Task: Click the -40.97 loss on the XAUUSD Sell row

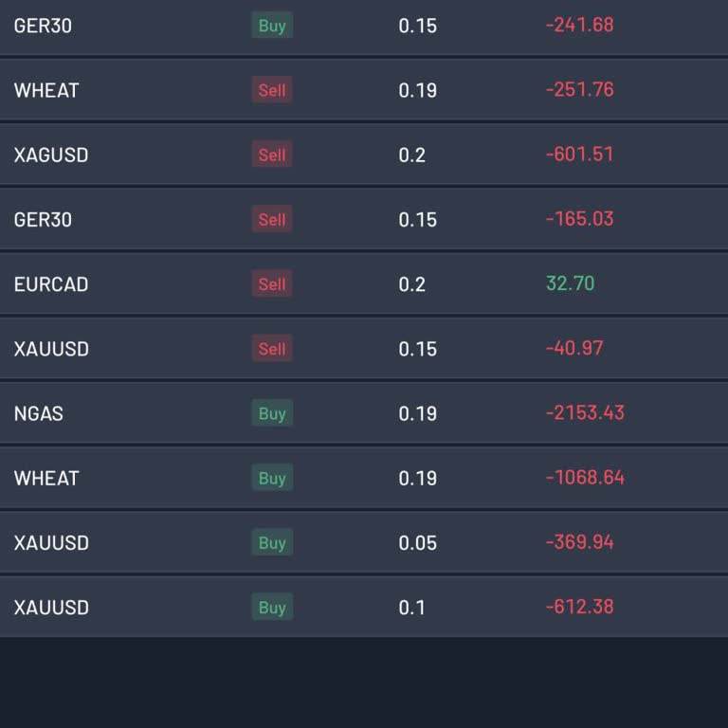Action: [574, 348]
